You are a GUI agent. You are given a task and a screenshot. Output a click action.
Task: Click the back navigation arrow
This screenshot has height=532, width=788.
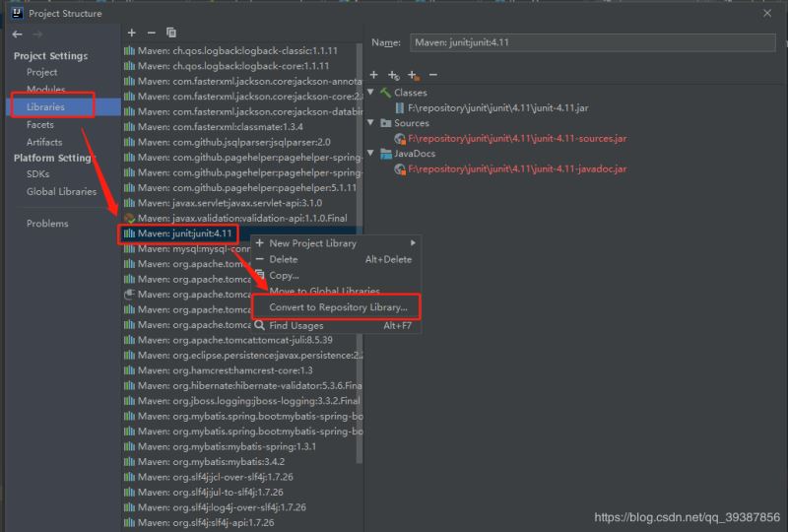pos(17,34)
